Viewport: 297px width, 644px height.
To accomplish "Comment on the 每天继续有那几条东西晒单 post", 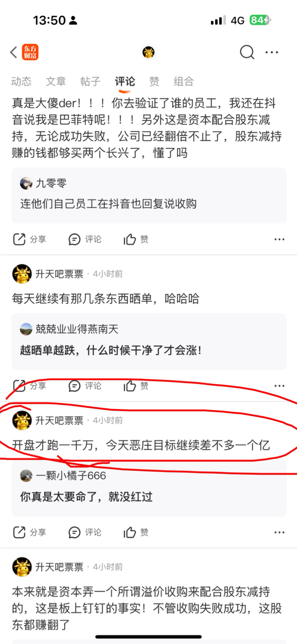I will pos(85,386).
